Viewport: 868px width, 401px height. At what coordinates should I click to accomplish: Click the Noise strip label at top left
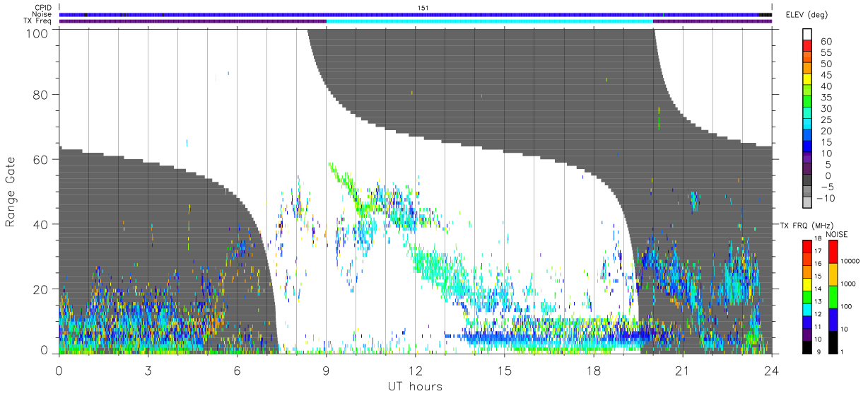(x=42, y=14)
